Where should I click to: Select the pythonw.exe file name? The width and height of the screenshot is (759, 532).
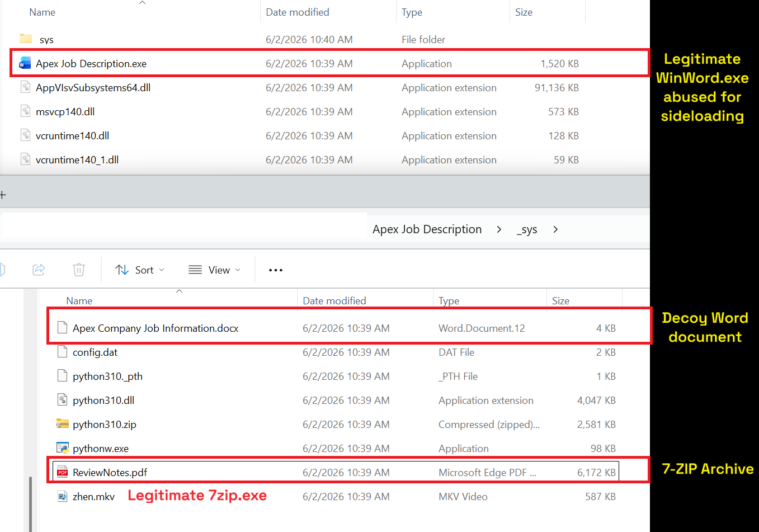pyautogui.click(x=101, y=448)
